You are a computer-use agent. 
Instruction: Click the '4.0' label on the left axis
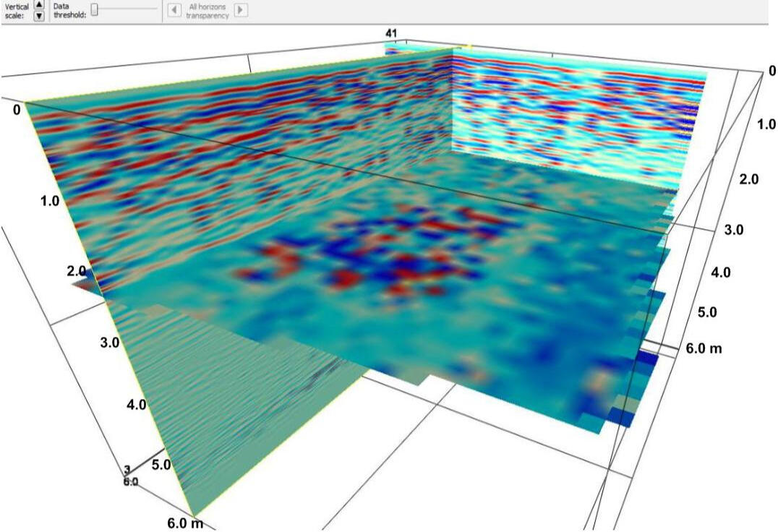pyautogui.click(x=136, y=405)
